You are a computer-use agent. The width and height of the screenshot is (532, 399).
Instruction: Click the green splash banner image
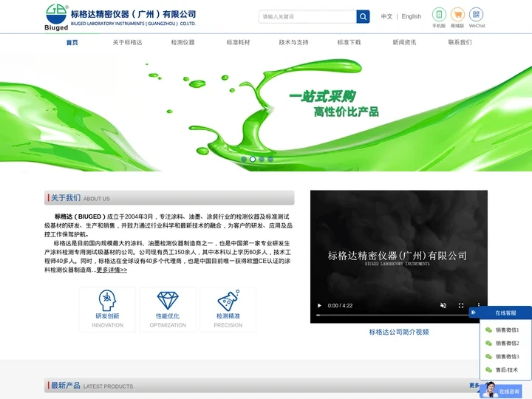pos(266,112)
